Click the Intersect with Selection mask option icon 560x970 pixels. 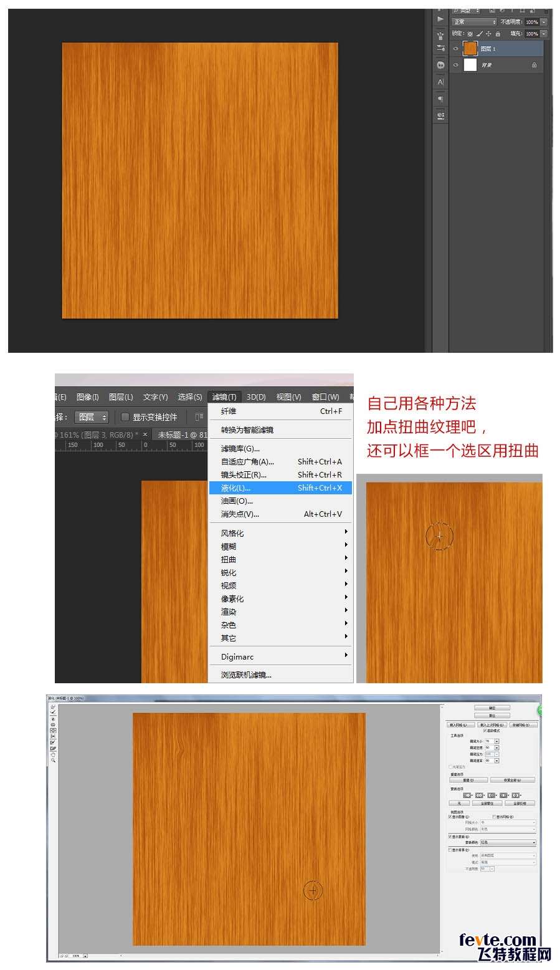coord(503,795)
